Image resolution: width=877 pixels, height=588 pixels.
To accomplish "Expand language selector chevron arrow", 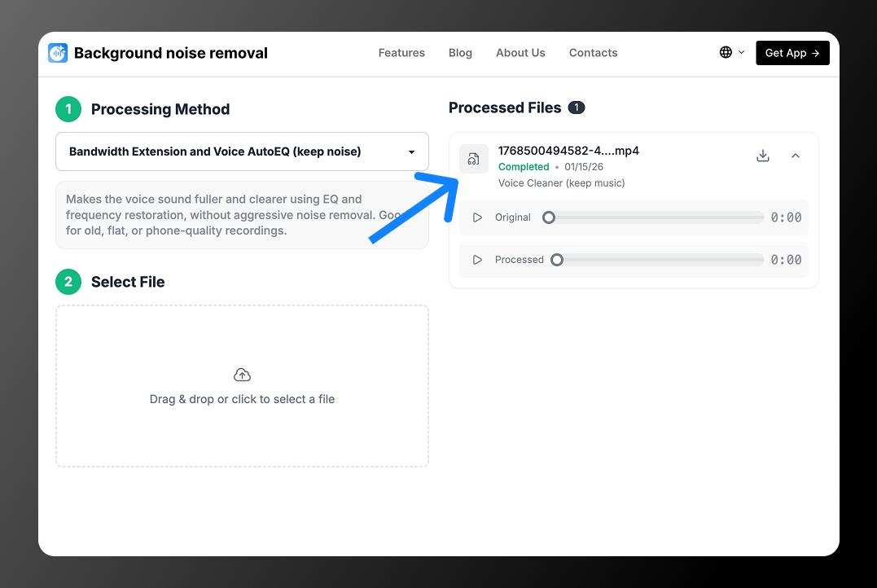I will click(741, 53).
